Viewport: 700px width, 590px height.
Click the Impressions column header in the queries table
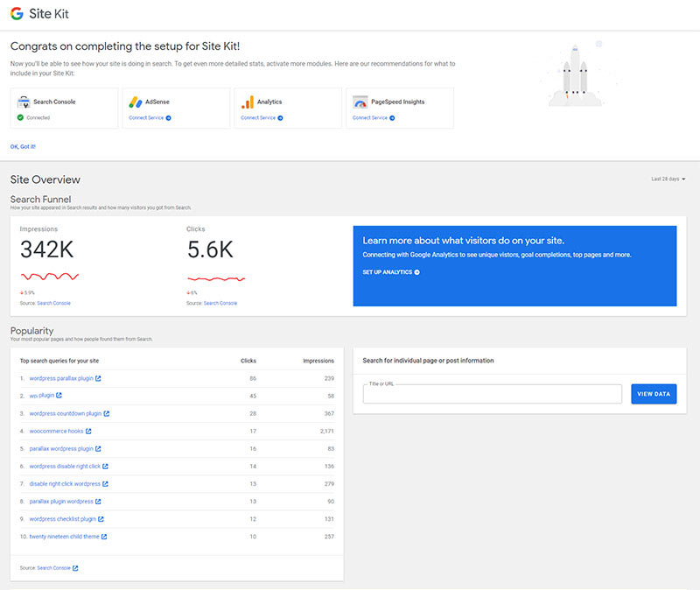click(318, 361)
